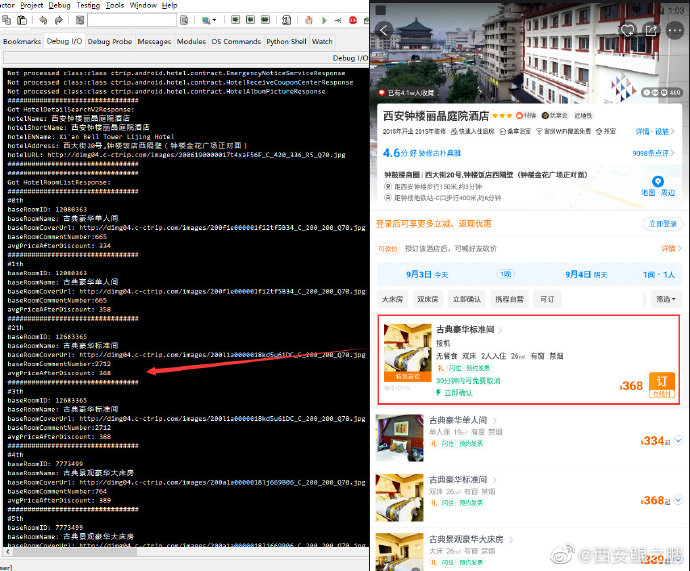690x571 pixels.
Task: Open 古典景观豪华大床房 room title details
Action: click(x=471, y=539)
